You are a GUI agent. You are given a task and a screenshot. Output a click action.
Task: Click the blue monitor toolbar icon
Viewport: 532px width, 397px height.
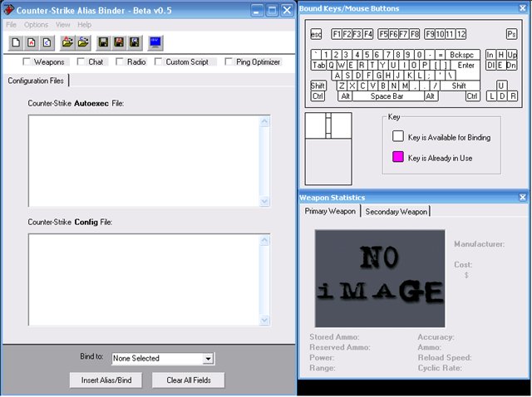(x=155, y=42)
